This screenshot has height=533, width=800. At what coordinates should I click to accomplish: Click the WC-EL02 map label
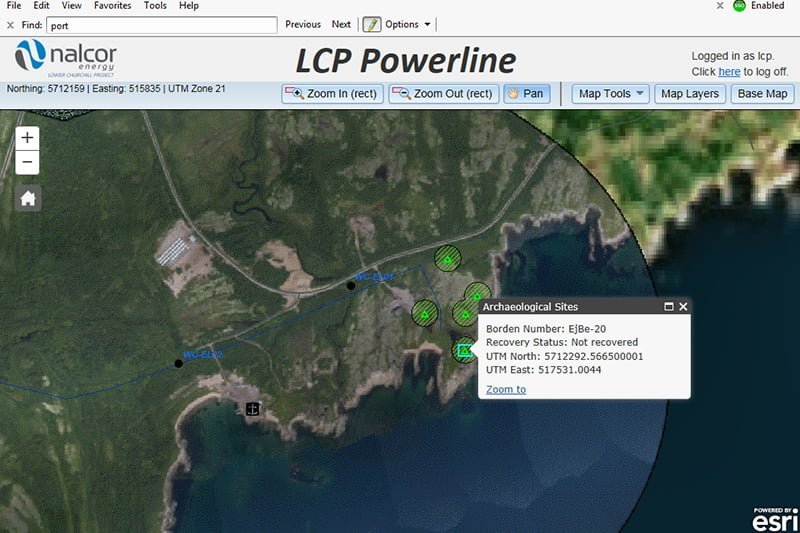pyautogui.click(x=203, y=354)
